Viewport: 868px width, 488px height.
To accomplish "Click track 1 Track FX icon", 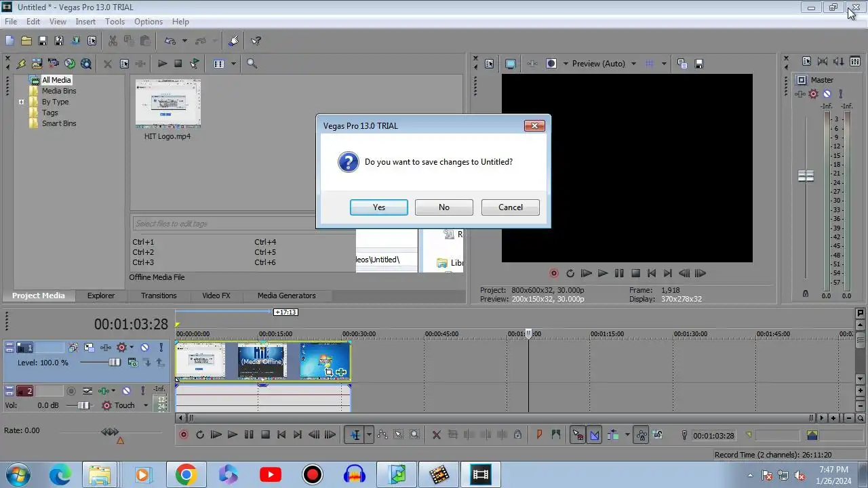I will (105, 347).
